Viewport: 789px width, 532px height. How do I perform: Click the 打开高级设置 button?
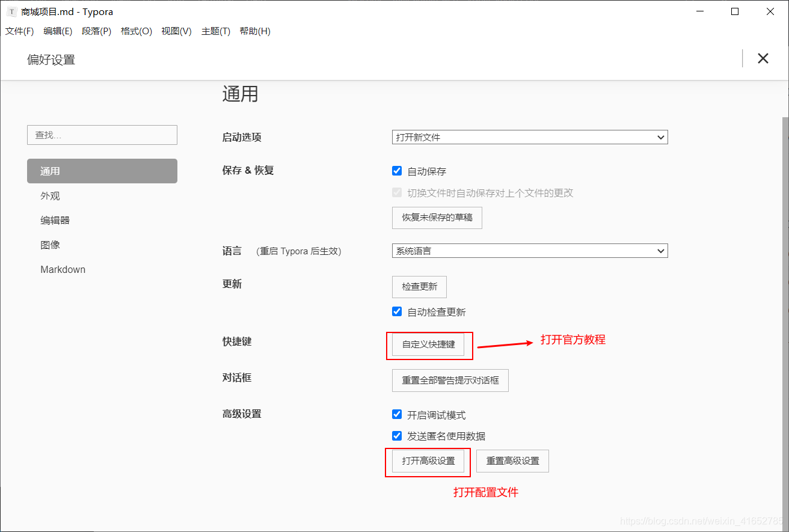tap(428, 461)
